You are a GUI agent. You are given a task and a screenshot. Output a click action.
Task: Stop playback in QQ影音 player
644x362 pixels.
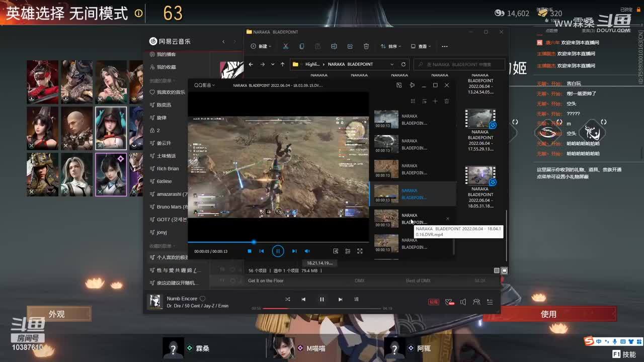pos(250,251)
